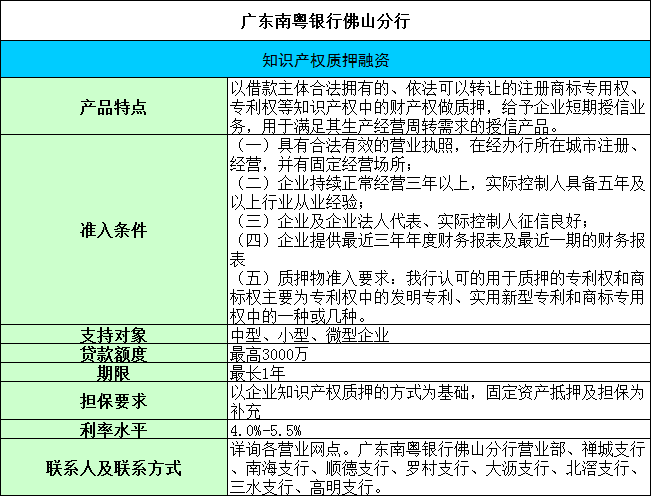Click the 产品特点 label cell

click(x=114, y=106)
